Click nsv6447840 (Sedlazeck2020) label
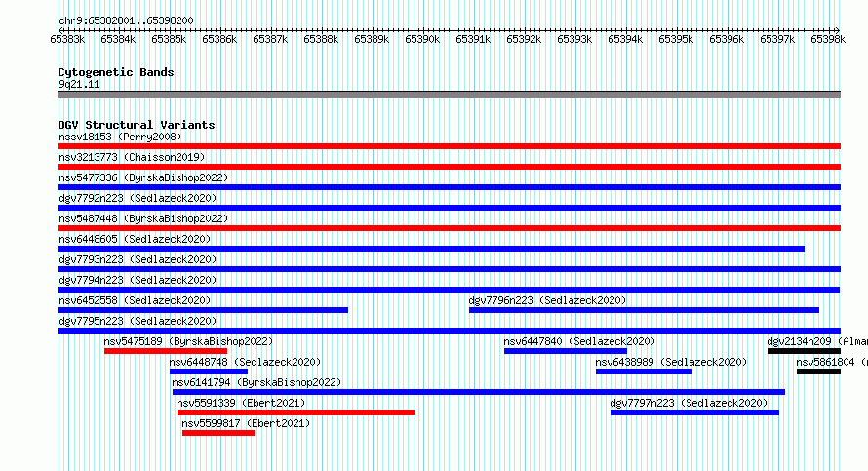This screenshot has width=868, height=471. coord(579,341)
